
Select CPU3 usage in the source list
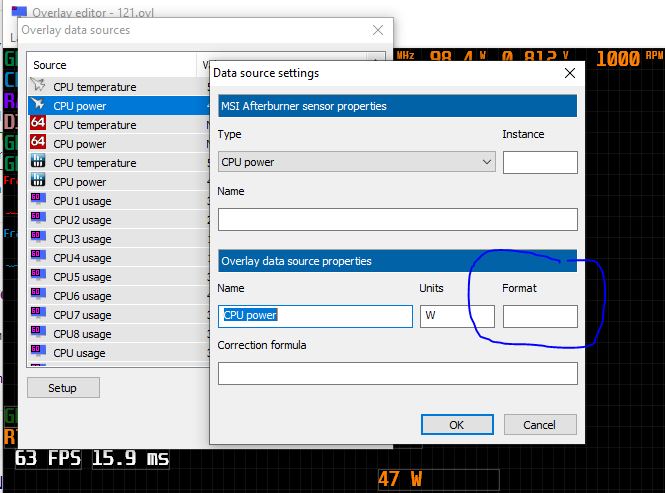click(118, 239)
